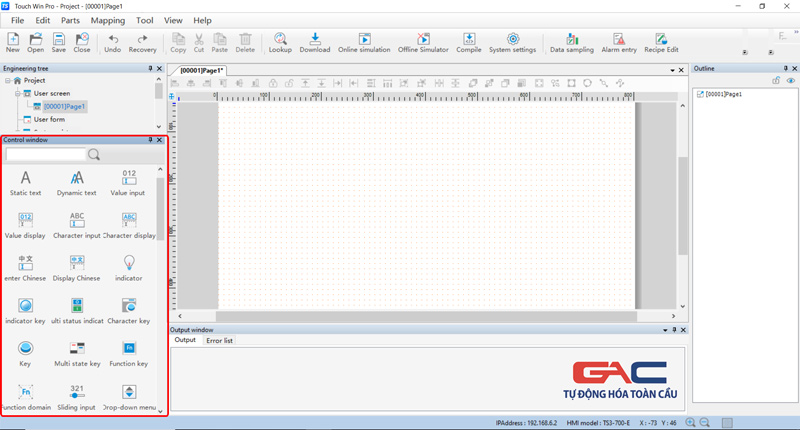Select the indicator lamp control
This screenshot has height=430, width=800.
(x=129, y=269)
